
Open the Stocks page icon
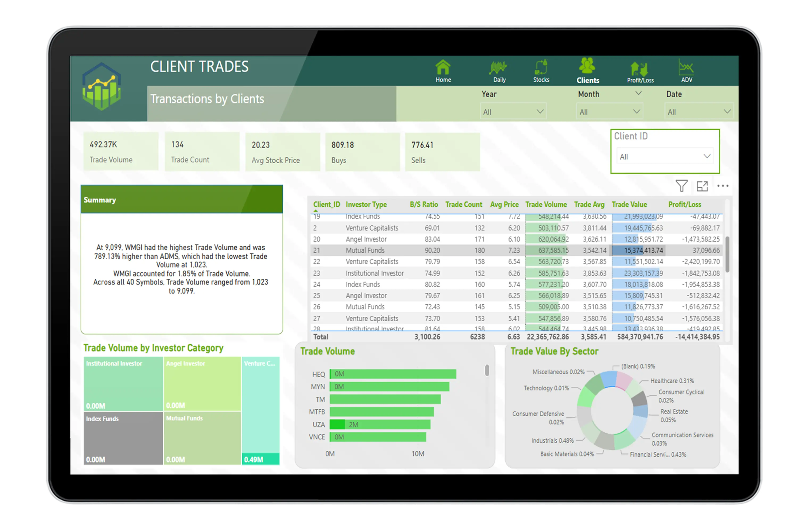(x=541, y=67)
